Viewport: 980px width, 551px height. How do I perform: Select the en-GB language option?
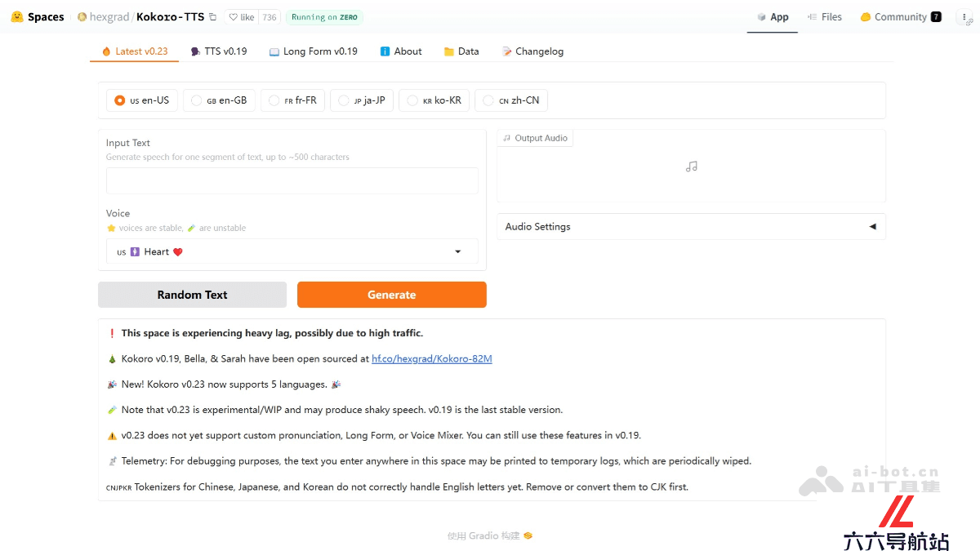[x=219, y=100]
